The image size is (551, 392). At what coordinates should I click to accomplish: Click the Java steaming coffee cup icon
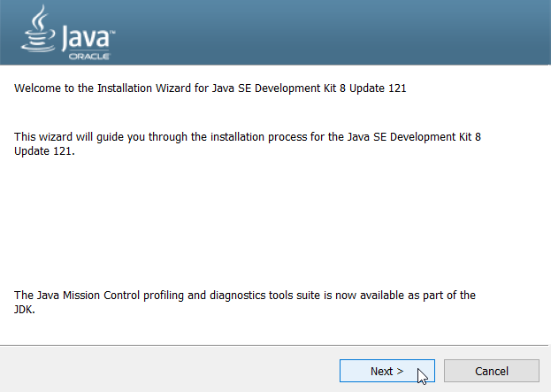click(x=38, y=29)
